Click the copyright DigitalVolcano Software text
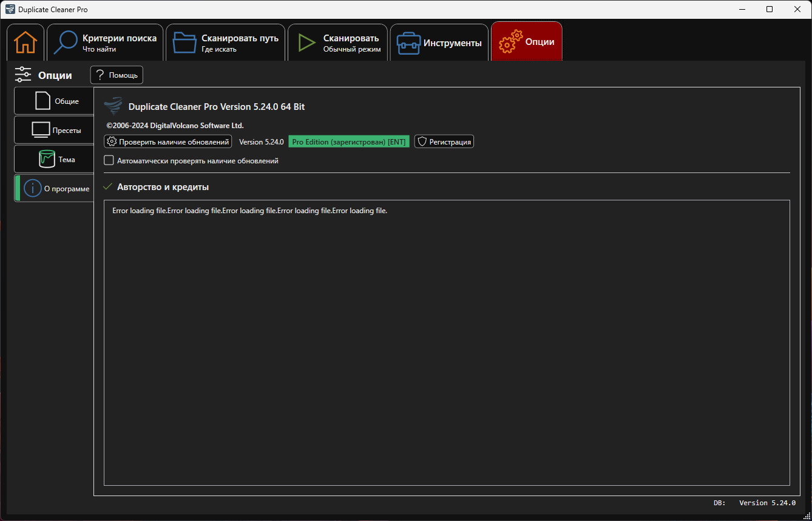This screenshot has height=521, width=812. pos(175,126)
